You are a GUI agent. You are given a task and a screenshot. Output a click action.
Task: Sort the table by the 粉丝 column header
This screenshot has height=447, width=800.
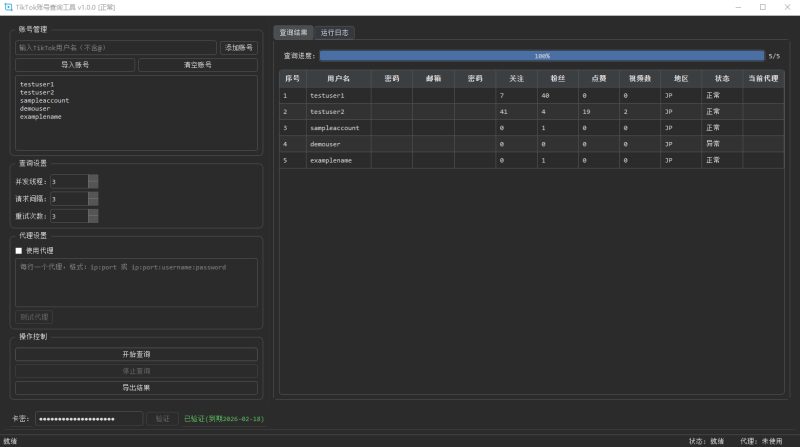(x=545, y=77)
